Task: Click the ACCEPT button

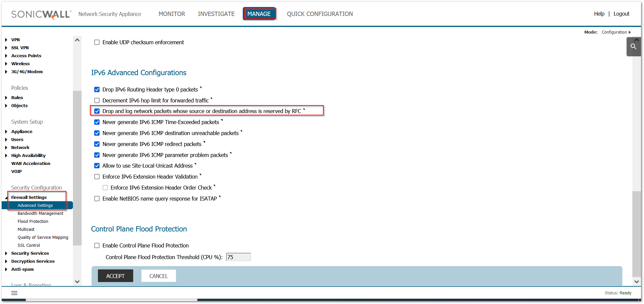Action: click(x=116, y=276)
